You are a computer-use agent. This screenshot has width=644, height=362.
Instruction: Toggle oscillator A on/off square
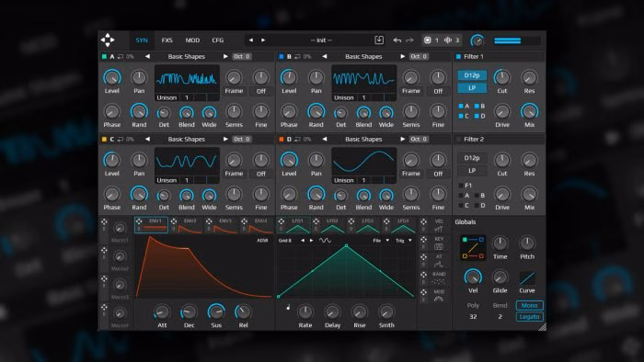104,57
